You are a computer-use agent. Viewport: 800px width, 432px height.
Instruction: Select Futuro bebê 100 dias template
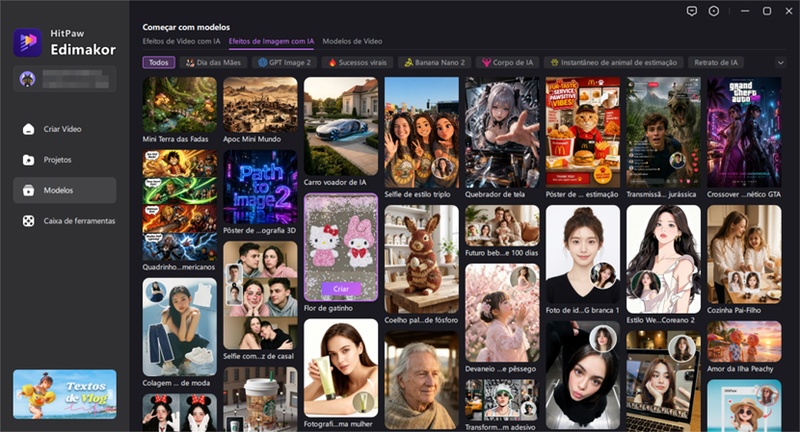[502, 226]
